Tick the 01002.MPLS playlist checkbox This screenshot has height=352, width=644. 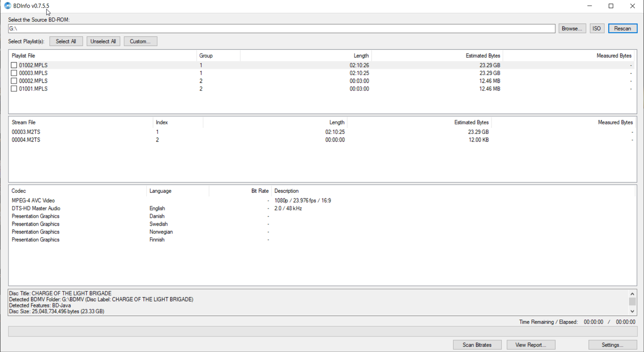14,65
